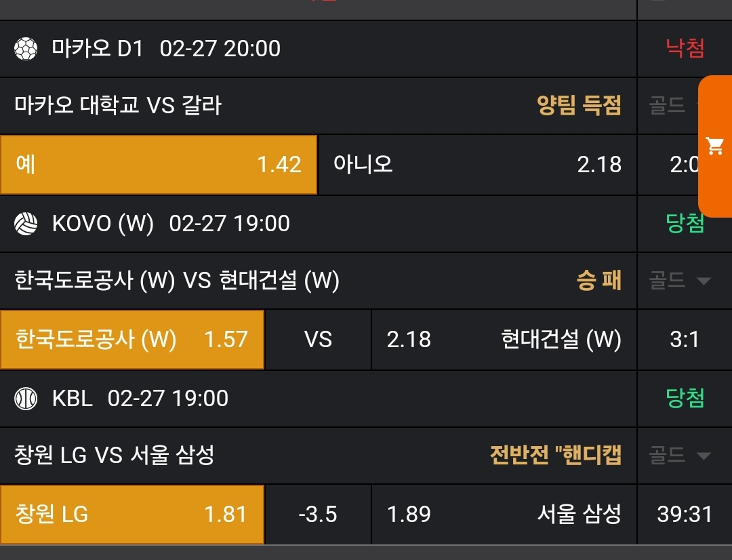
Task: Toggle the 한국도로공사 (W) 1.57 pick
Action: coord(132,340)
